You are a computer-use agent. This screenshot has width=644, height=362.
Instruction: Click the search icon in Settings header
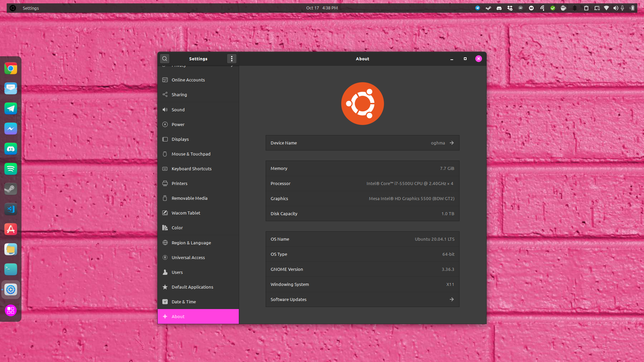click(x=165, y=59)
